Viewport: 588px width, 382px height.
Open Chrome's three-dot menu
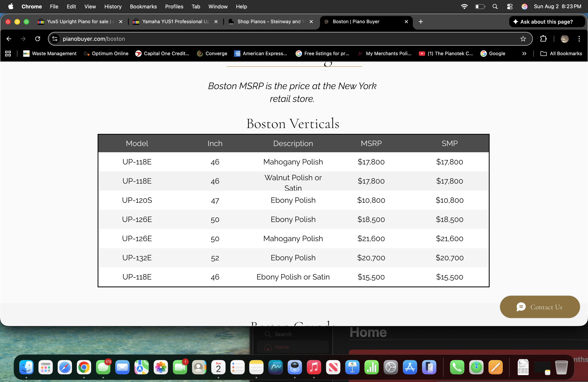point(579,39)
